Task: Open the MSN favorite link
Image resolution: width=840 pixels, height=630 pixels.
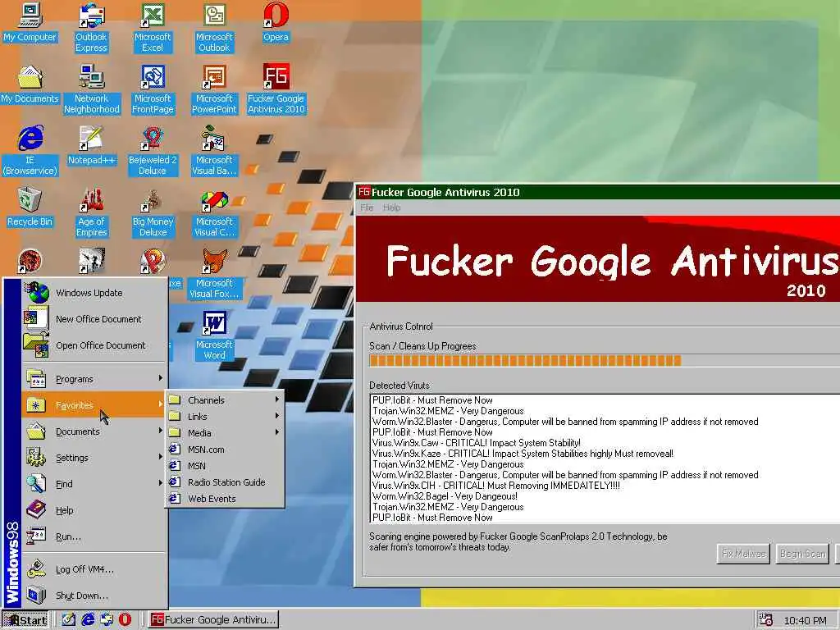Action: click(225, 466)
